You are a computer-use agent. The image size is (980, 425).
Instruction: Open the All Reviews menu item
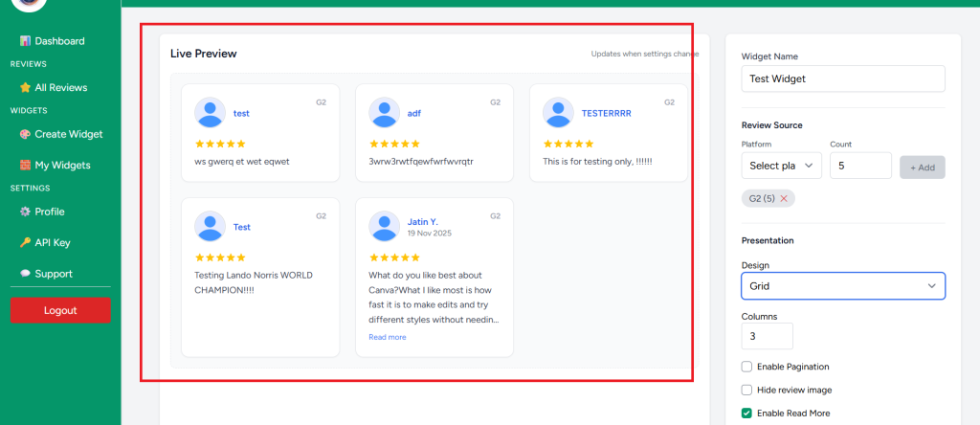tap(60, 87)
